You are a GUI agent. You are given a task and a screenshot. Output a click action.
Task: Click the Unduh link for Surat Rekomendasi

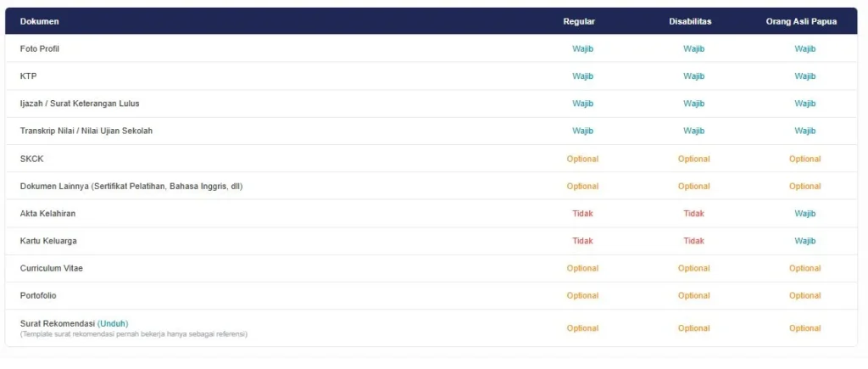point(113,323)
